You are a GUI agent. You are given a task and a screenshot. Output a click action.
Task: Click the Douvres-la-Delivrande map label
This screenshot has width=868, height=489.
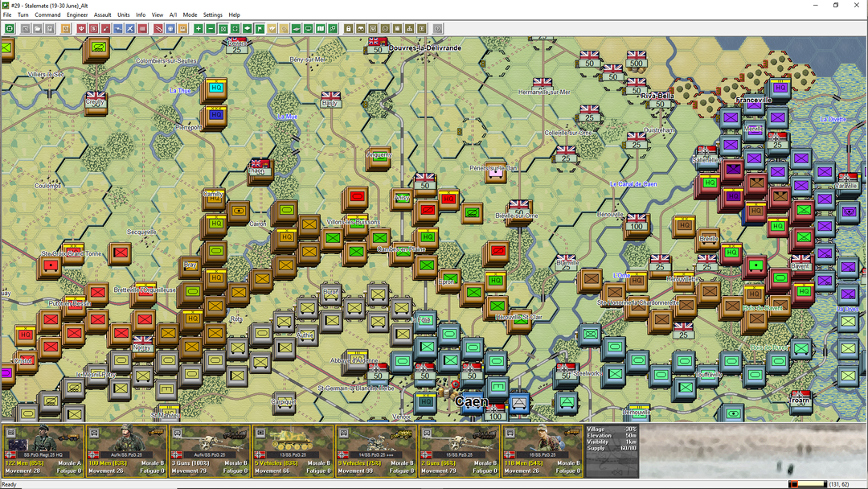click(x=425, y=48)
